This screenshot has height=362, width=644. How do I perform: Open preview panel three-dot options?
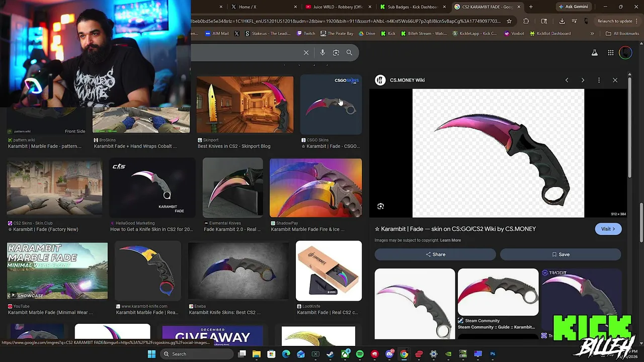599,80
